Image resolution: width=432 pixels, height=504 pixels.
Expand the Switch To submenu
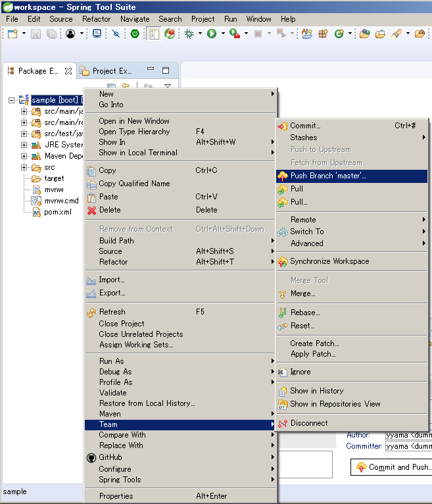pos(352,232)
